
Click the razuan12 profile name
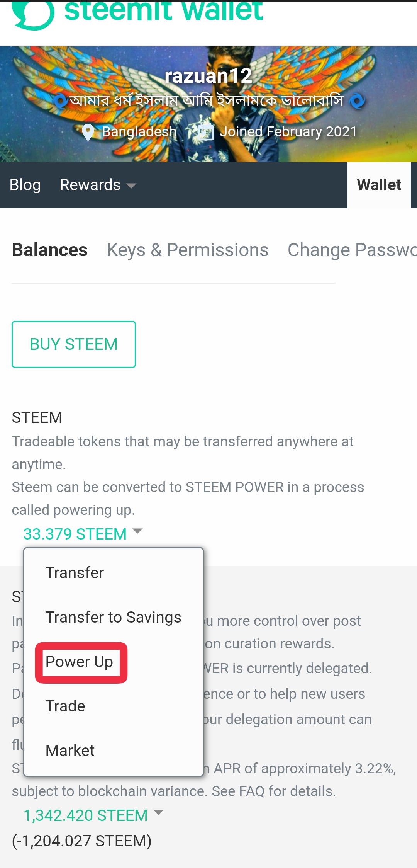point(208,76)
